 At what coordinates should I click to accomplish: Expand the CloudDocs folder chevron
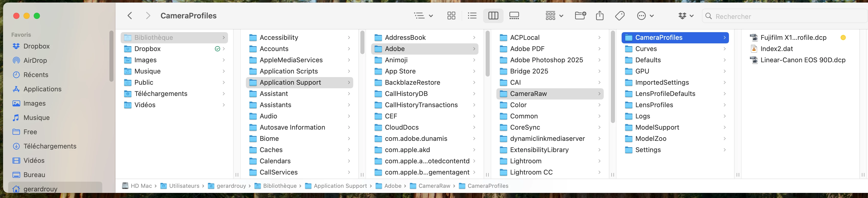474,127
